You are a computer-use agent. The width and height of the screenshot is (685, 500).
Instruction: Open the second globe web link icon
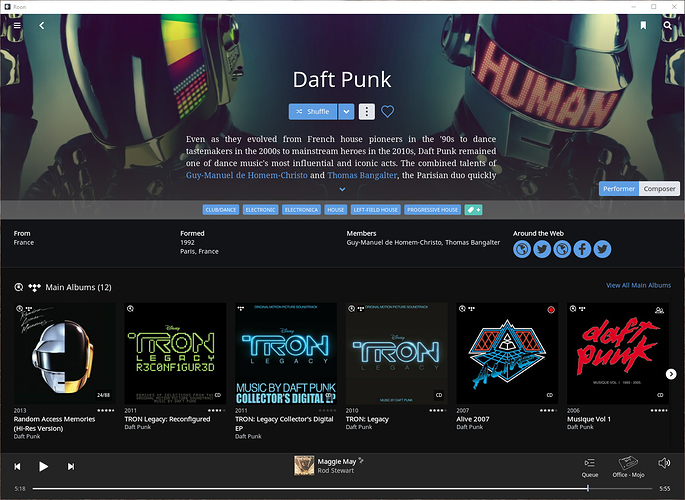562,249
